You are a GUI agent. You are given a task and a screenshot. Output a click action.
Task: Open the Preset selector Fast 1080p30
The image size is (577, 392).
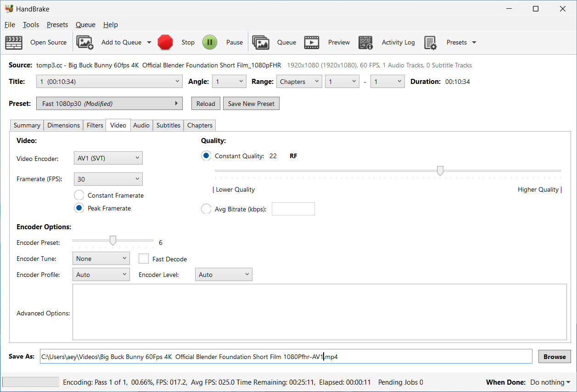(x=109, y=104)
